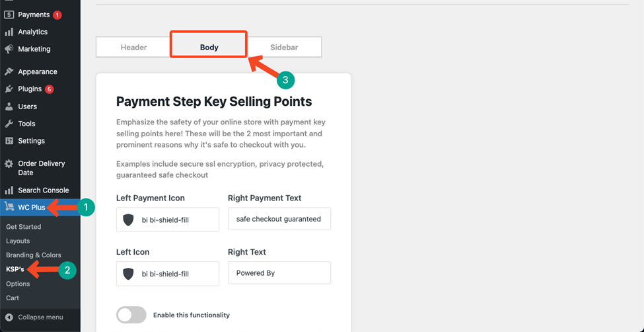The width and height of the screenshot is (644, 332).
Task: Open the Branding & Colors submenu link
Action: click(x=34, y=255)
